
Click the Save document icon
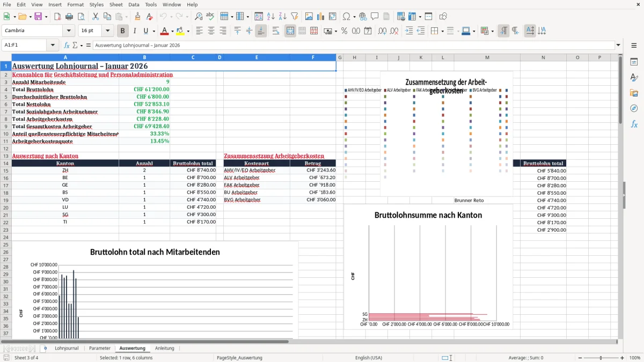pos(38,17)
